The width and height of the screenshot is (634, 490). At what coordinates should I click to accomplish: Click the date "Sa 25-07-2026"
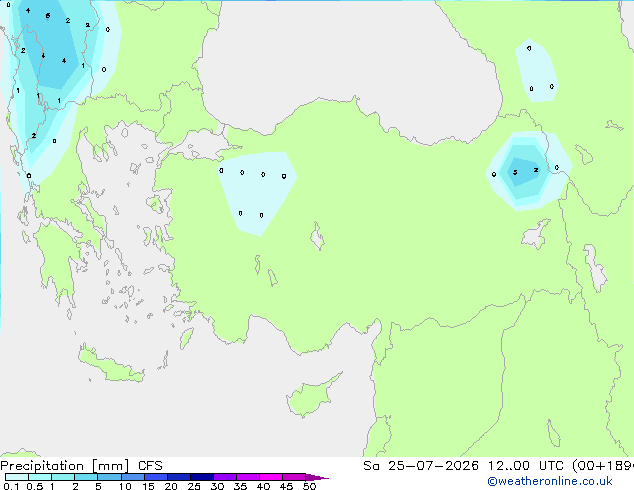click(421, 466)
